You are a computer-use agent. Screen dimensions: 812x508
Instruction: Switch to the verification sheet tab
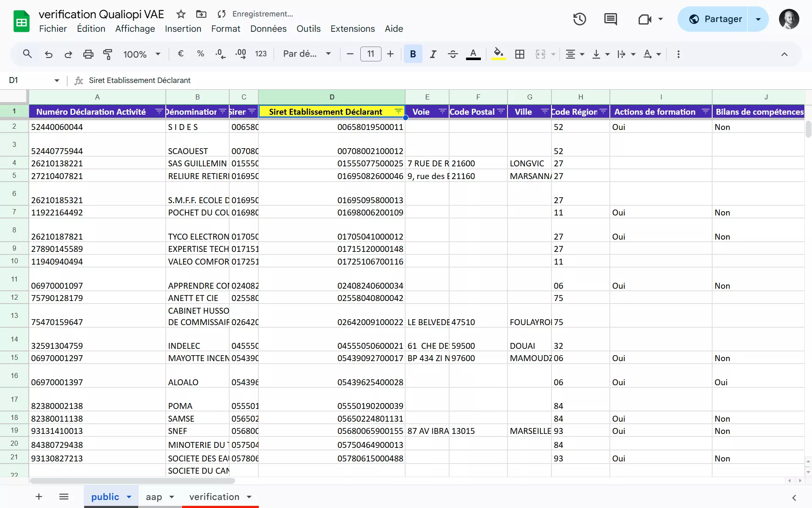tap(214, 497)
